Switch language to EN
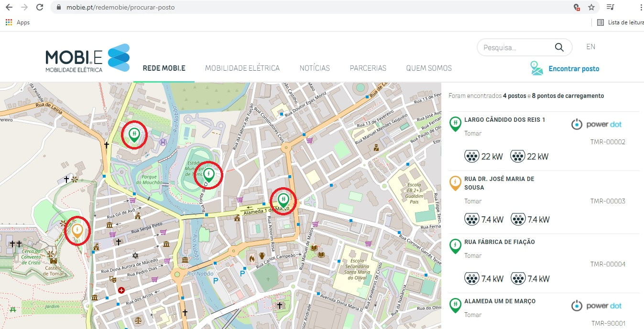644x329 pixels. 591,47
